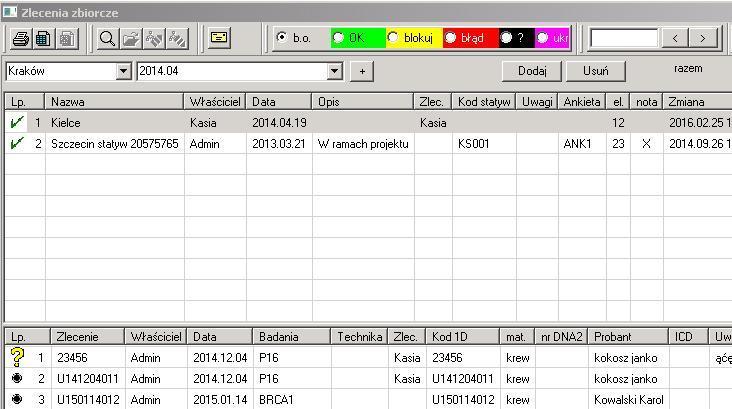Click the previous arrow button

[676, 38]
